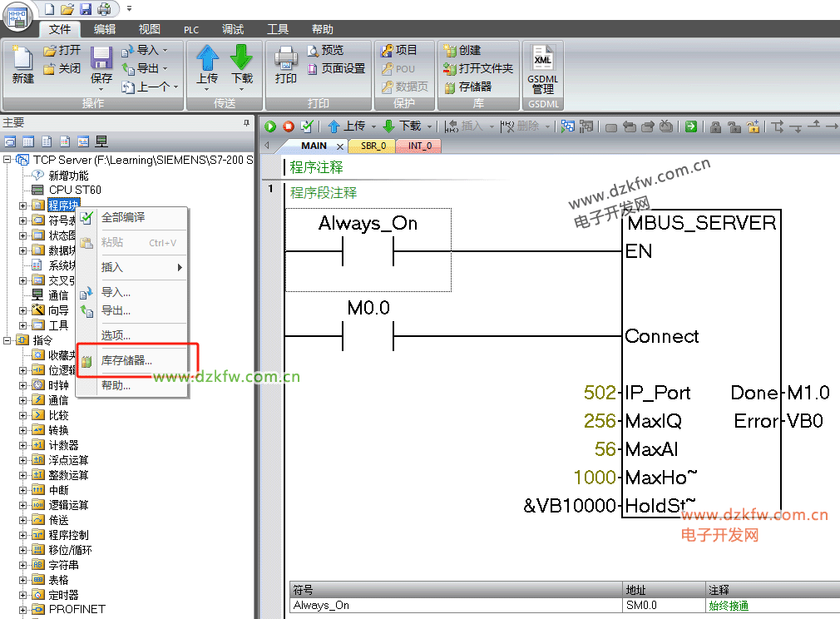Collapse the 指令 (instructions) tree node
Screen dimensions: 840x619
pyautogui.click(x=7, y=340)
